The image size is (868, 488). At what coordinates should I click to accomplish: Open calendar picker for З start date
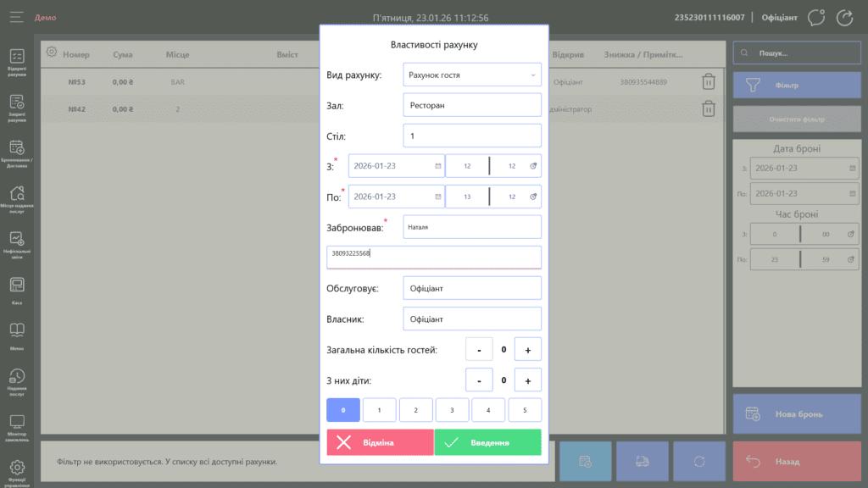(x=438, y=166)
